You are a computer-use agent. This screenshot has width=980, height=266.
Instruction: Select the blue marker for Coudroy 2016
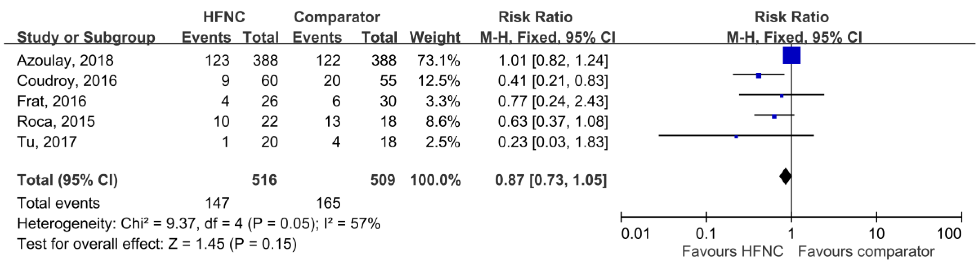click(759, 76)
